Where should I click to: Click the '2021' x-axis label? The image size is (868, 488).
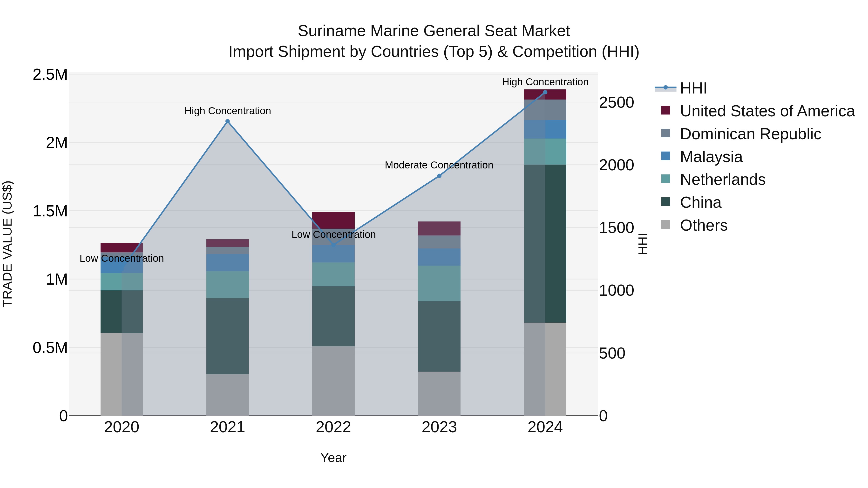click(x=227, y=427)
